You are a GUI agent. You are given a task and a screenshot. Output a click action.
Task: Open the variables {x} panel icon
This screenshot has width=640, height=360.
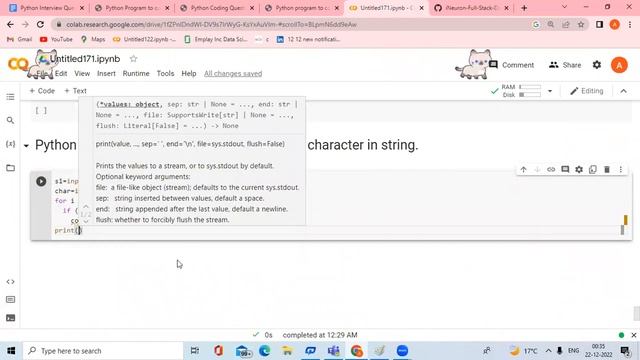point(11,144)
